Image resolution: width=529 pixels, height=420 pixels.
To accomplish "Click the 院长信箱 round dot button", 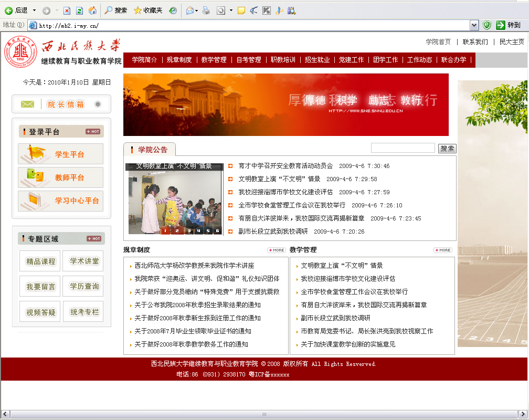I will [98, 104].
